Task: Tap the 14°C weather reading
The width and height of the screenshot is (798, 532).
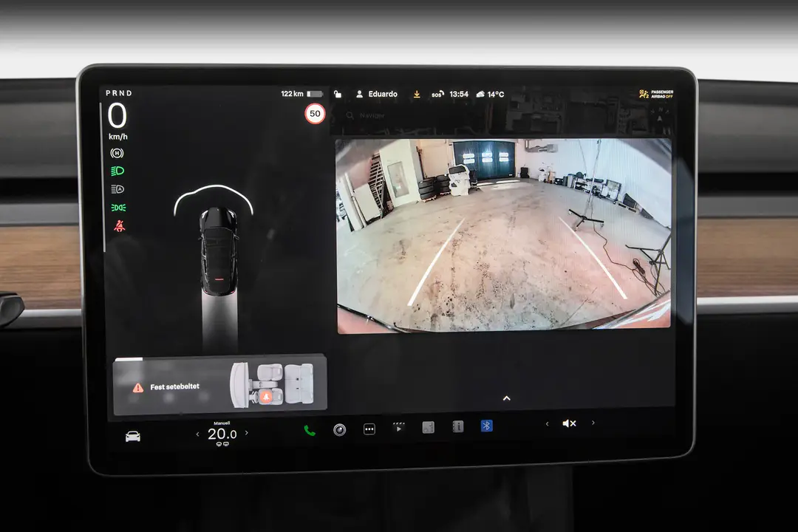Action: (490, 94)
